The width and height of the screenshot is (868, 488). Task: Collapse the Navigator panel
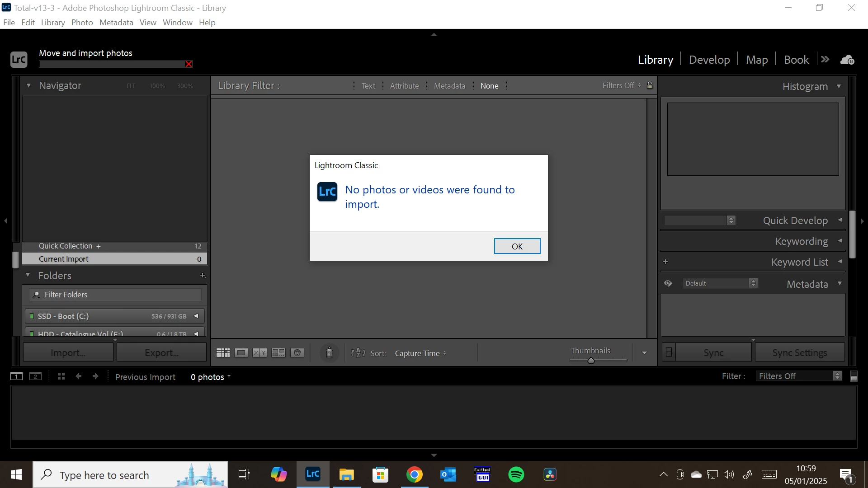(28, 85)
